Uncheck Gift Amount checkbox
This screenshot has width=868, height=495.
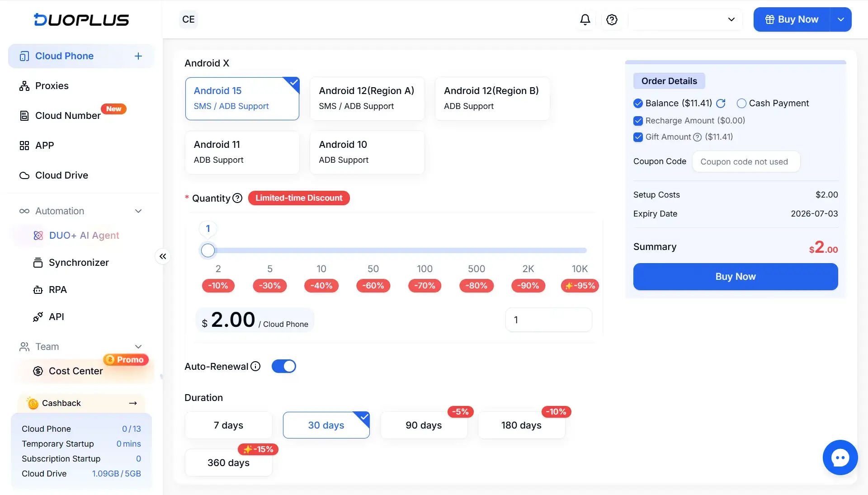coord(638,137)
